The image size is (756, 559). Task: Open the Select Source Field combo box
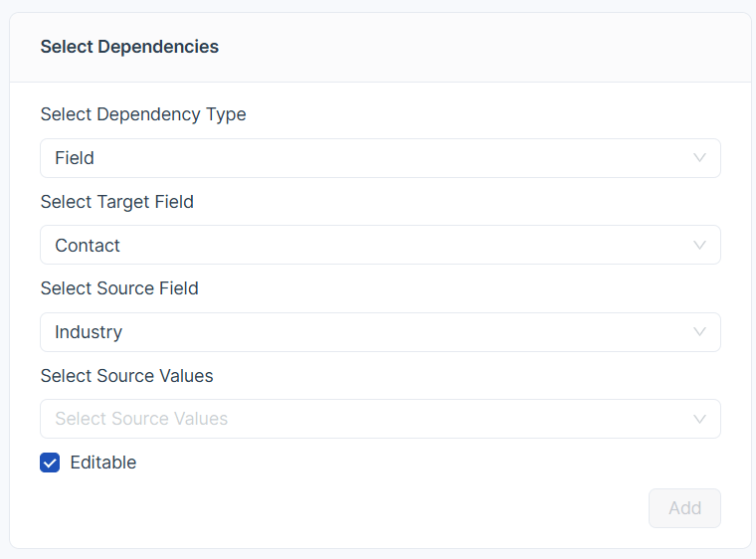(x=380, y=332)
